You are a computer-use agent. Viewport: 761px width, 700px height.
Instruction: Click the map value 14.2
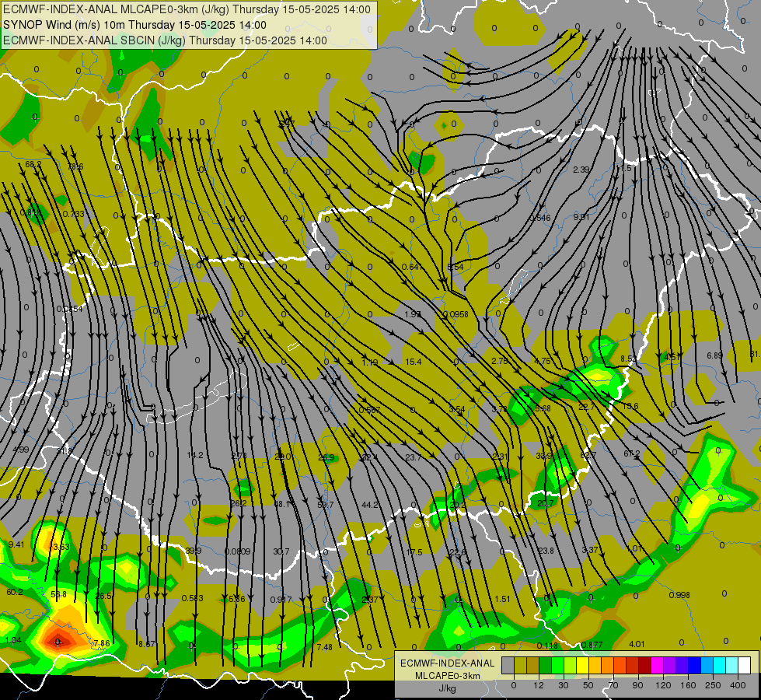[x=194, y=455]
